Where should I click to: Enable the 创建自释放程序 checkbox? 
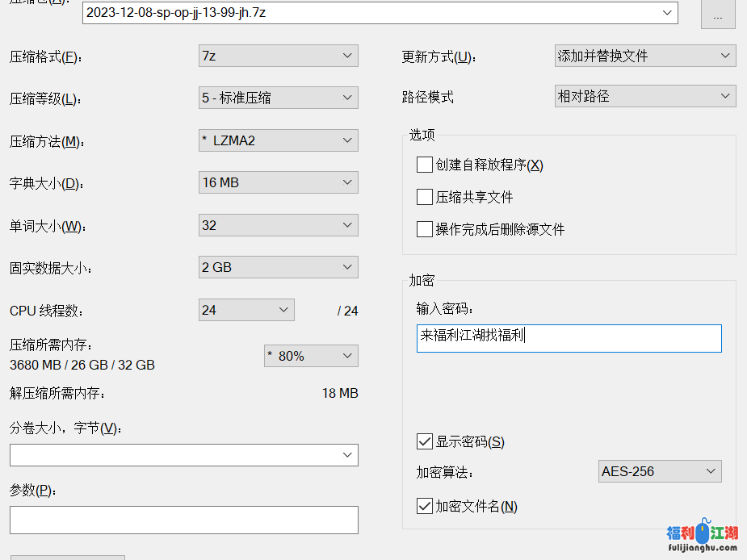(x=425, y=165)
